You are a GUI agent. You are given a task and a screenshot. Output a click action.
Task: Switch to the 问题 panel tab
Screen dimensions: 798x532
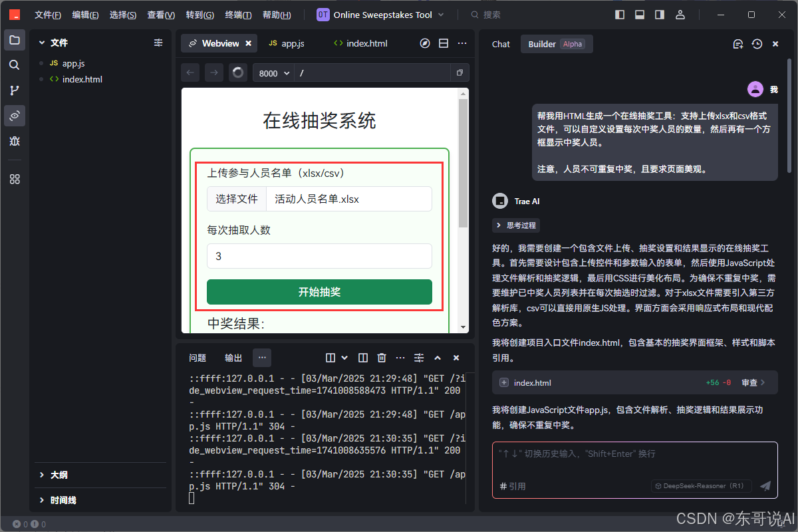click(x=198, y=358)
